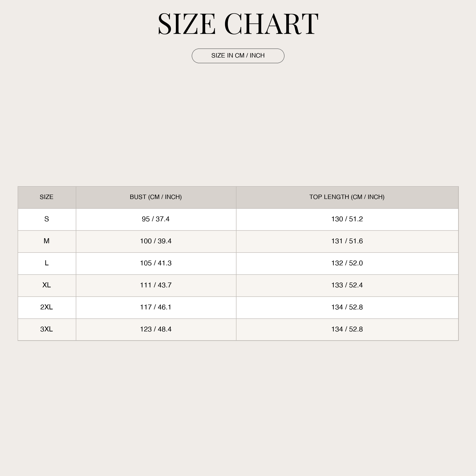Select bust value 100 / 39.4
Image resolution: width=476 pixels, height=476 pixels.
(156, 241)
